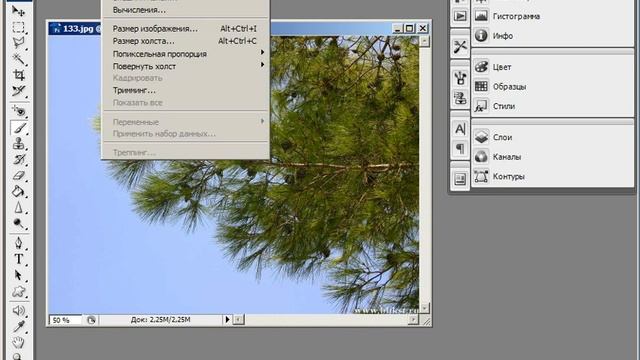The width and height of the screenshot is (640, 360).
Task: Open the Paragraph panel icon
Action: click(x=460, y=149)
